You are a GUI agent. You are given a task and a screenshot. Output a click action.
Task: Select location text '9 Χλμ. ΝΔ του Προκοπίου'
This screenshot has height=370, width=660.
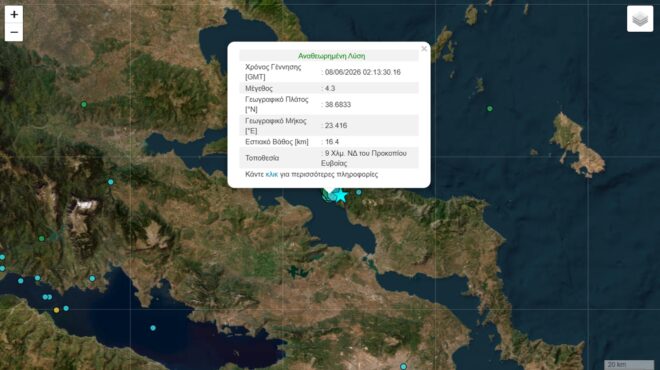click(x=366, y=153)
